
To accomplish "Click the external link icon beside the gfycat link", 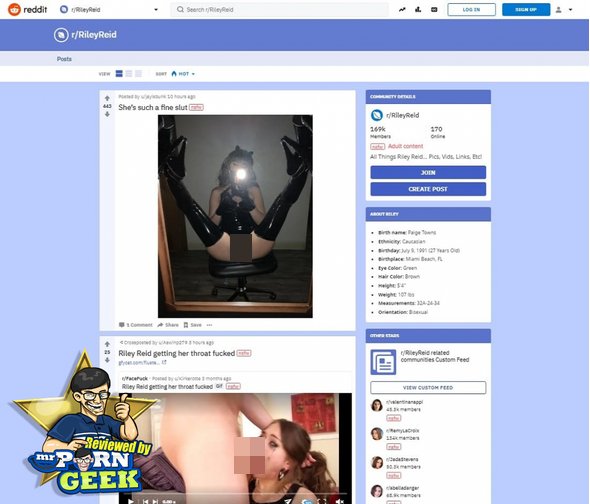I will pyautogui.click(x=164, y=362).
